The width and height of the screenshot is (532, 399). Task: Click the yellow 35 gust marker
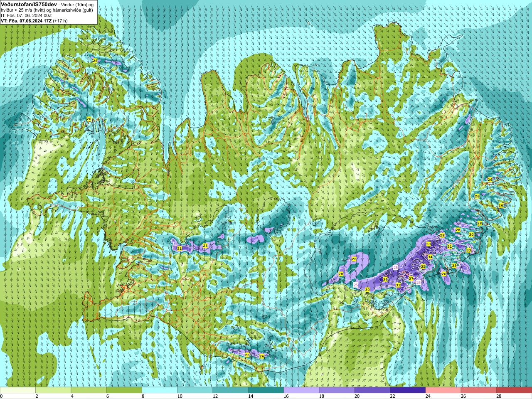(x=423, y=266)
